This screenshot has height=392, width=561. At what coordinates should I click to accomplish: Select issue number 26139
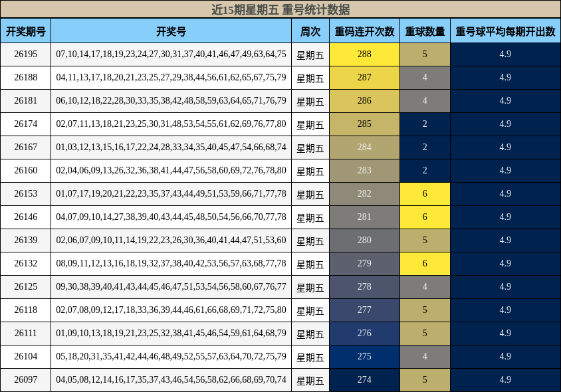tap(26, 240)
